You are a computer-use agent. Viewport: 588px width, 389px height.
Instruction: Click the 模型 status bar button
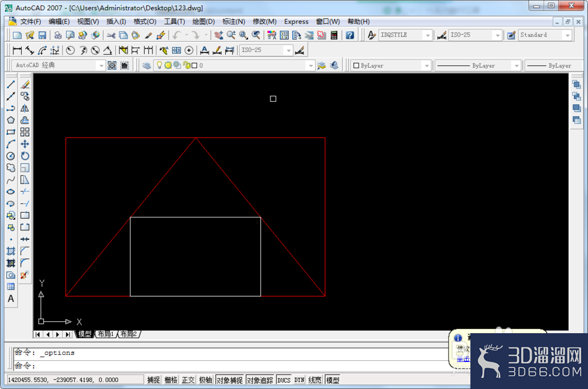[x=333, y=380]
